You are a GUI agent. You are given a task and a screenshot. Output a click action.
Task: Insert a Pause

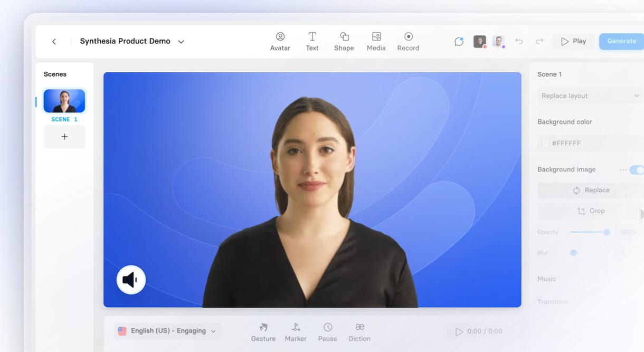pyautogui.click(x=327, y=332)
